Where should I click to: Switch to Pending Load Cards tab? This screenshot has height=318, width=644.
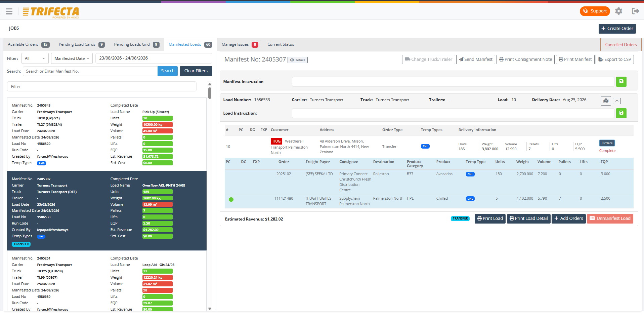click(x=82, y=44)
